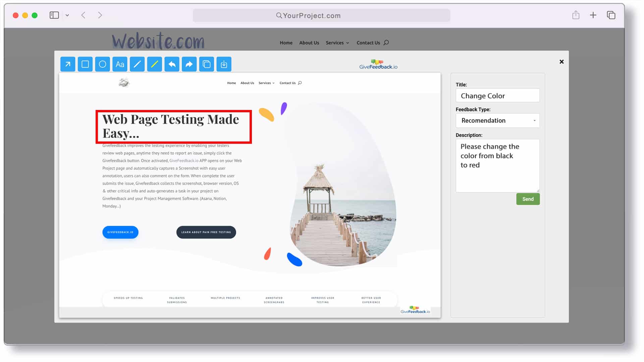Screen dimensions: 644x362
Task: Click the Safari sidebar toggle icon
Action: click(x=54, y=15)
